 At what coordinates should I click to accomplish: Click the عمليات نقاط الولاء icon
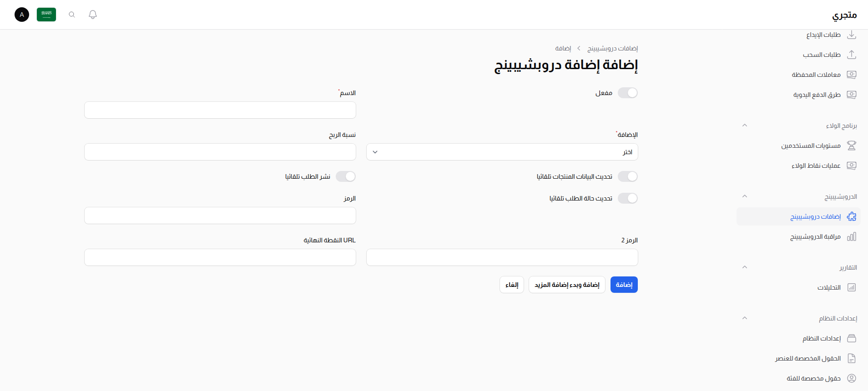pyautogui.click(x=852, y=165)
